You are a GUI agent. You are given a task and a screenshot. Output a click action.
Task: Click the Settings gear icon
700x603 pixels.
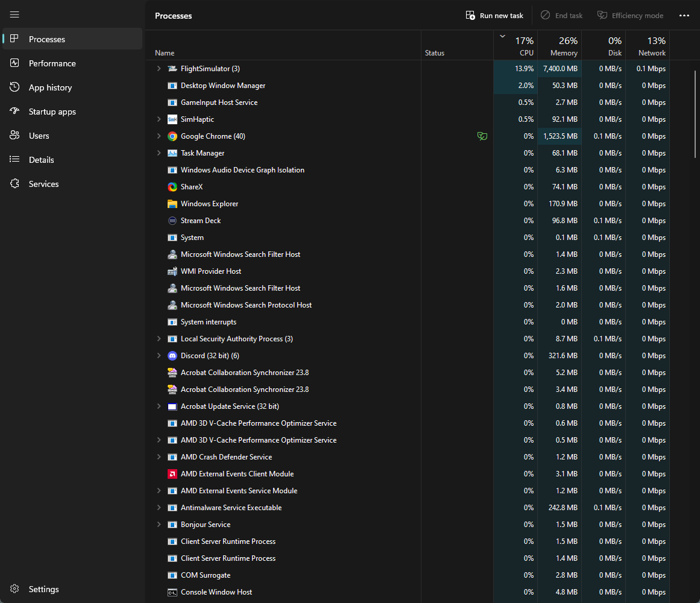tap(14, 589)
